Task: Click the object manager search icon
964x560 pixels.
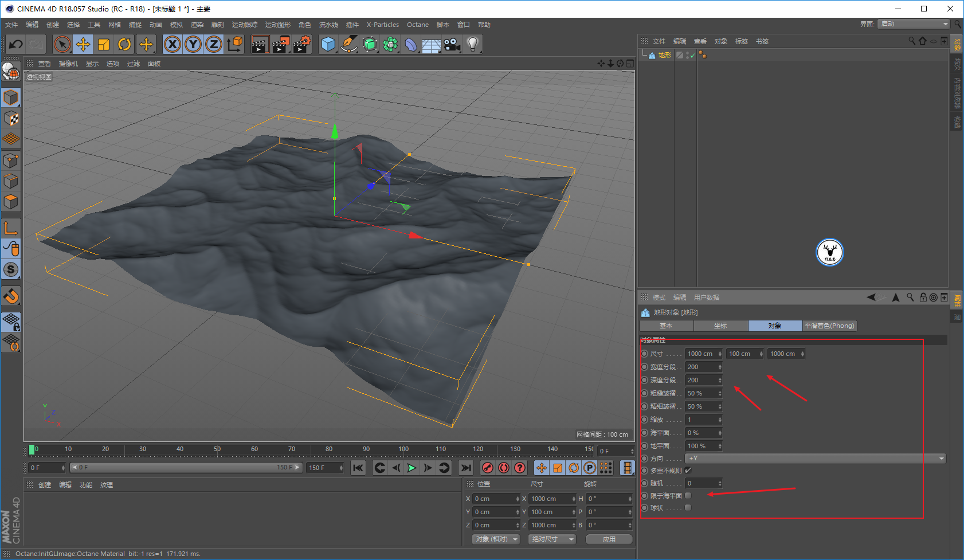Action: [x=912, y=41]
